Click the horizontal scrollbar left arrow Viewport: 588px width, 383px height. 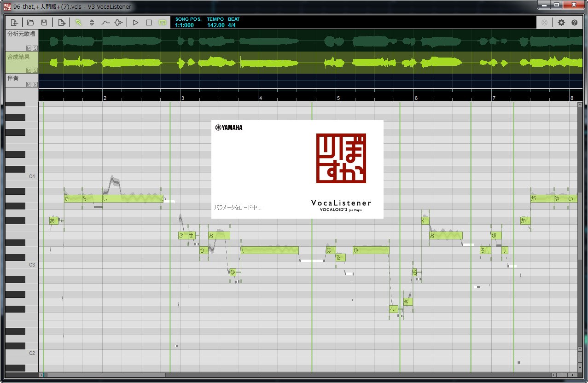click(x=41, y=375)
